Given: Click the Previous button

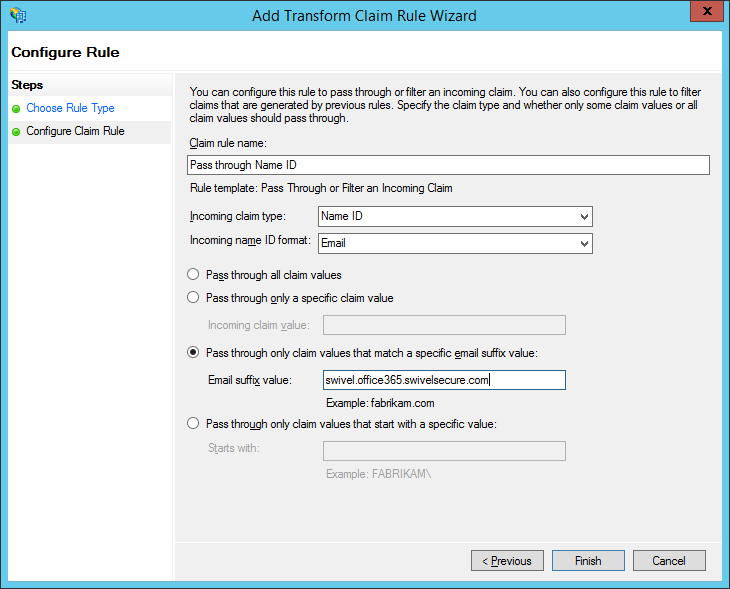Looking at the screenshot, I should (x=507, y=561).
